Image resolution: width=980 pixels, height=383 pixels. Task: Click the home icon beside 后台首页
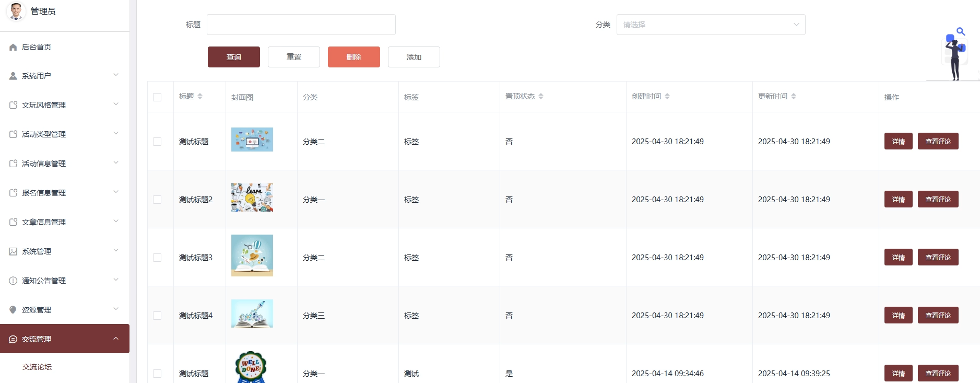click(13, 47)
